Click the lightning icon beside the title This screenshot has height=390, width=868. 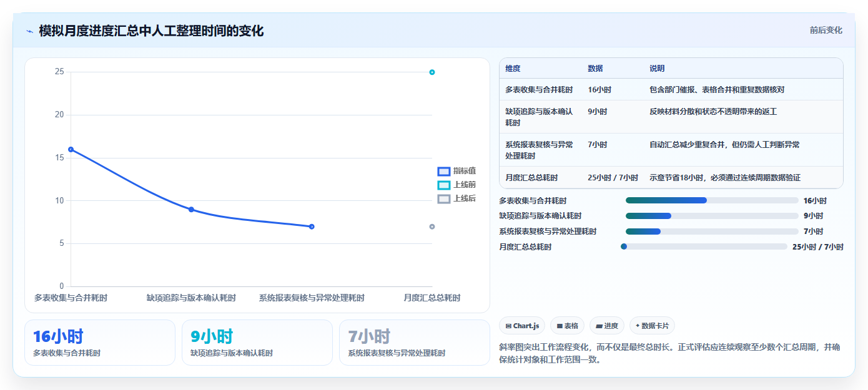(29, 31)
